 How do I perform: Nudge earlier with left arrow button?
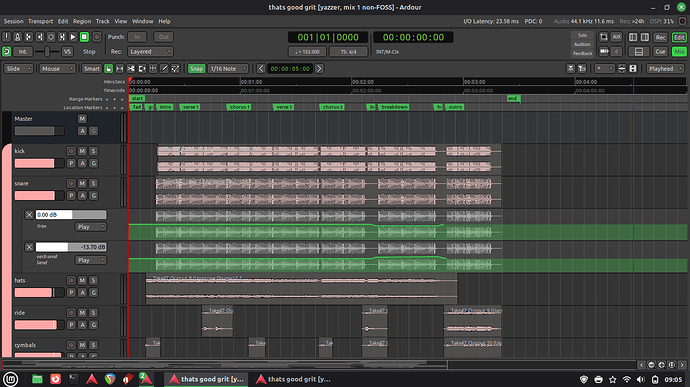[261, 69]
